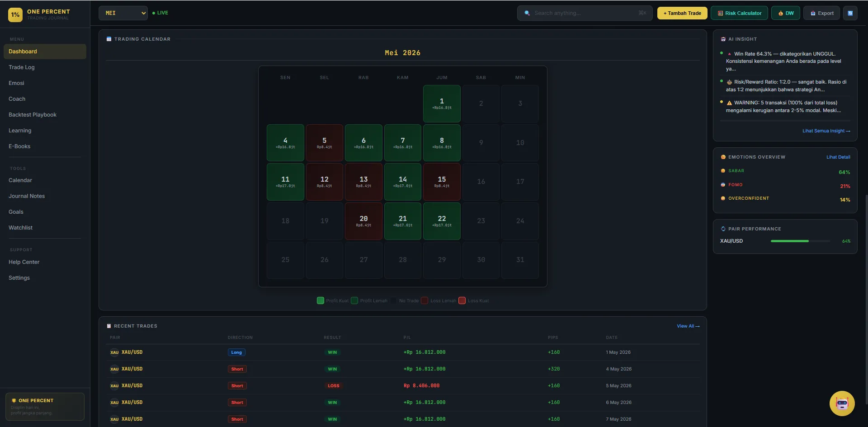
Task: Click the AI Insight header icon
Action: [723, 39]
